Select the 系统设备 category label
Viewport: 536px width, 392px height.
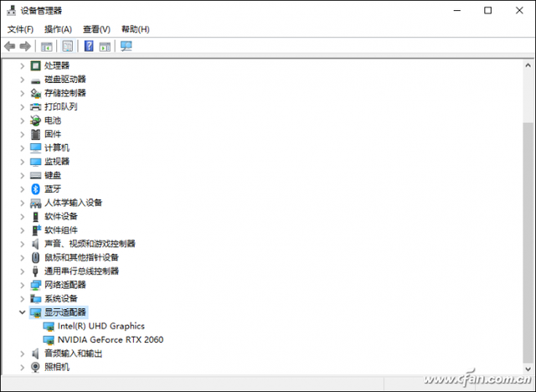point(61,299)
